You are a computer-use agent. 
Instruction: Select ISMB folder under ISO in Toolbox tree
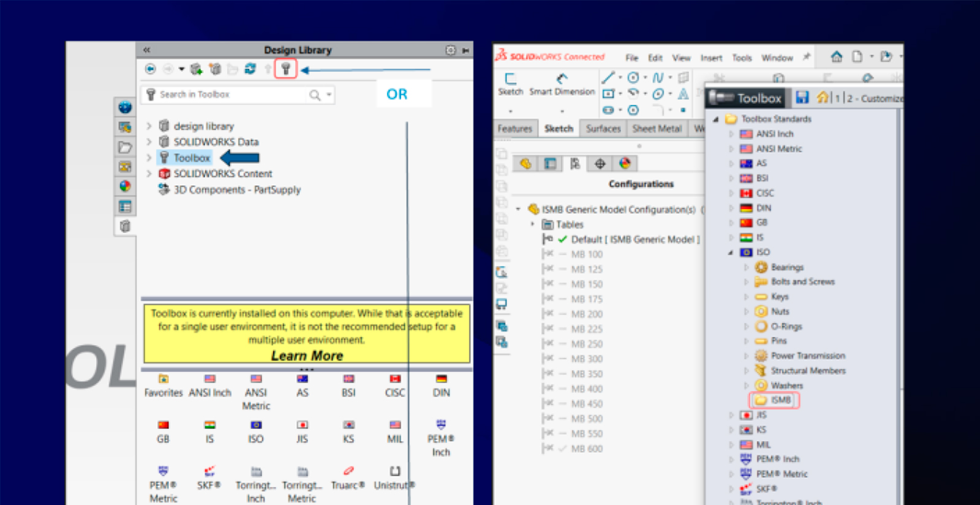click(x=774, y=400)
